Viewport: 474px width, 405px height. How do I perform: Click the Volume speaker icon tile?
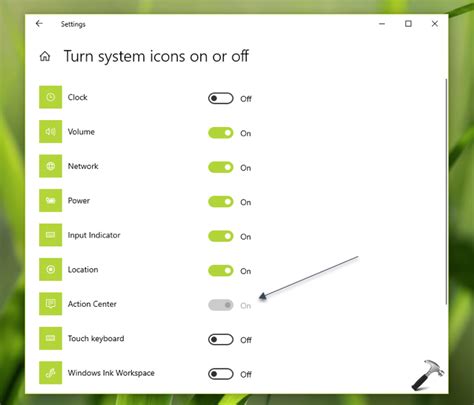click(x=50, y=131)
